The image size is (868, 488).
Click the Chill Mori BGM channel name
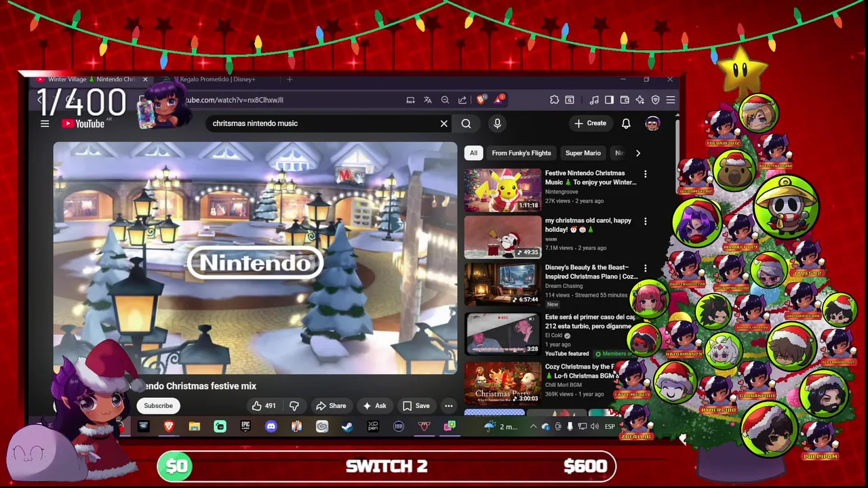pyautogui.click(x=564, y=385)
